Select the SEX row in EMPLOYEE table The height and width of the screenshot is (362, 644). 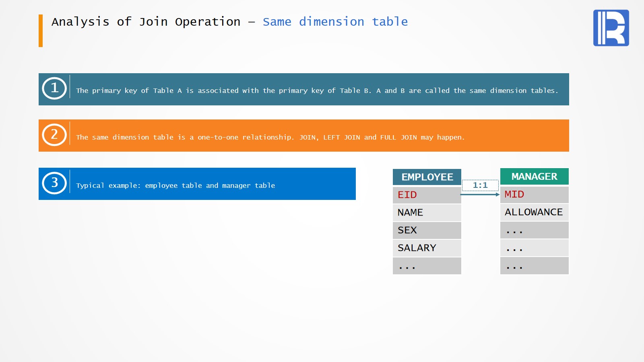click(x=427, y=230)
